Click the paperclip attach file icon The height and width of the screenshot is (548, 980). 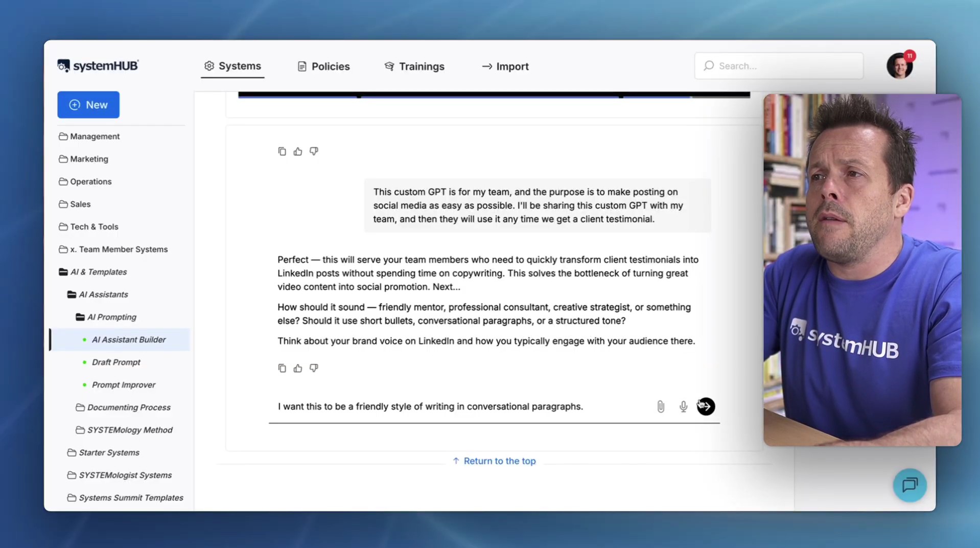pyautogui.click(x=661, y=406)
